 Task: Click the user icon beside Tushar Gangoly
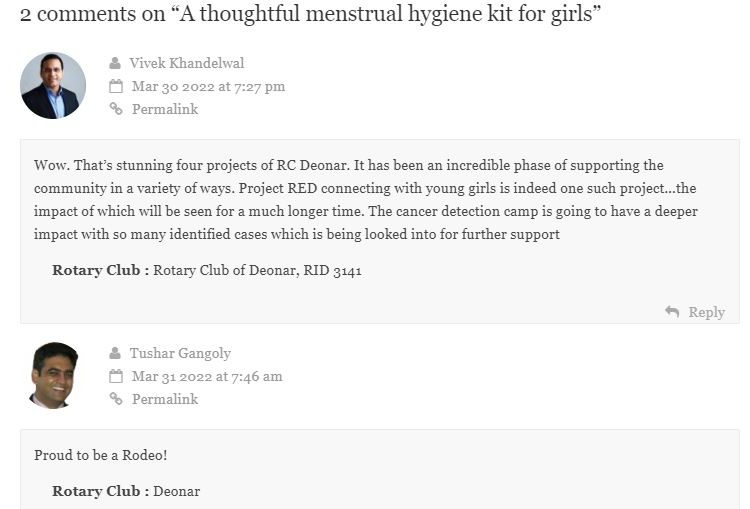coord(115,353)
